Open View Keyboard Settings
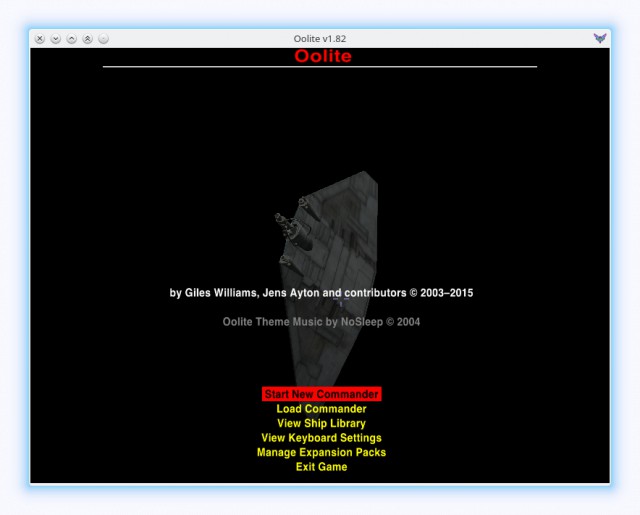The width and height of the screenshot is (640, 515). click(322, 438)
